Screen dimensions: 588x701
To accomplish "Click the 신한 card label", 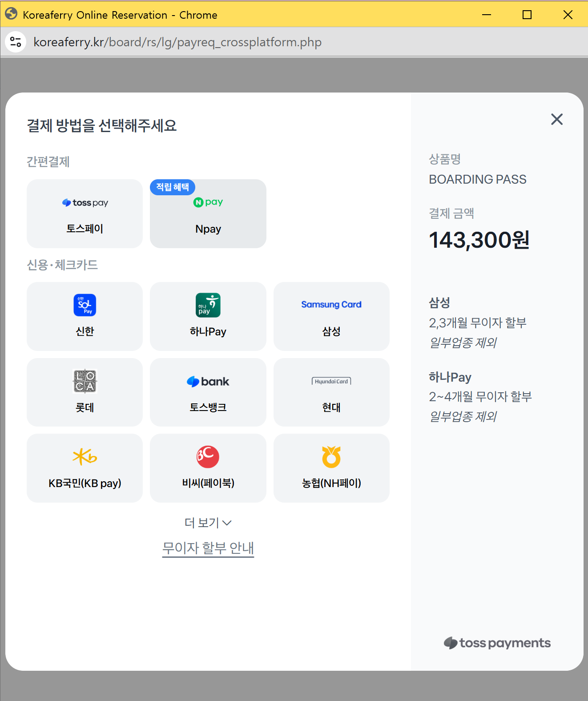I will point(85,331).
